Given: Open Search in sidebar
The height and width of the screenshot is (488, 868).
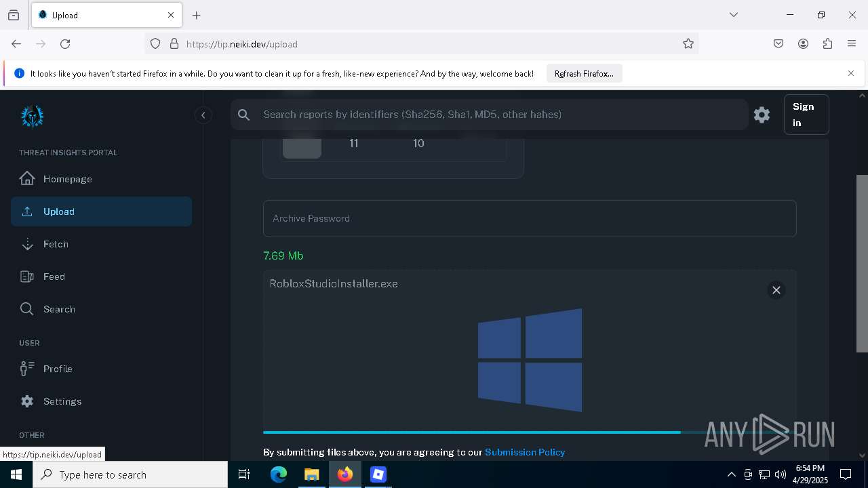Looking at the screenshot, I should 102,309.
